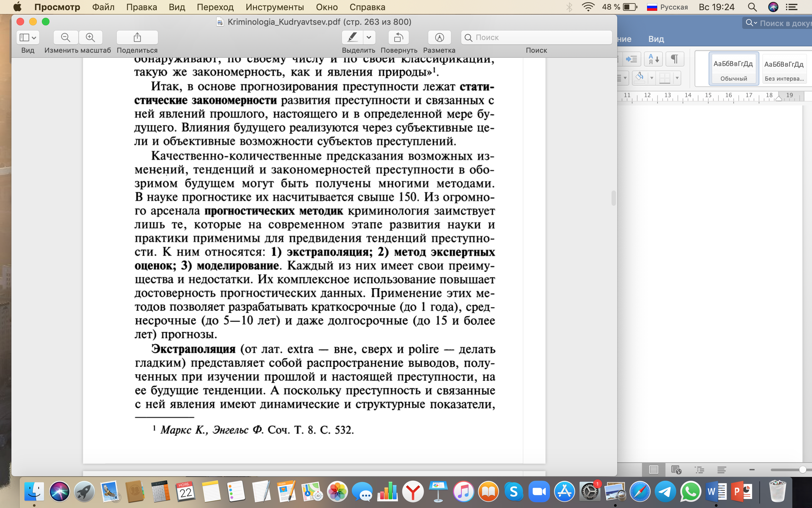
Task: Open Finder from the Dock
Action: pos(34,491)
